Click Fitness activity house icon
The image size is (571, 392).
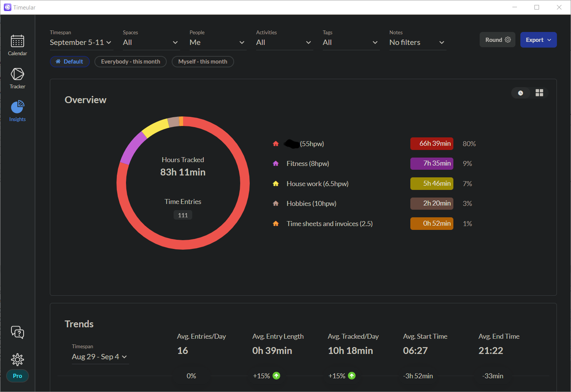click(276, 164)
